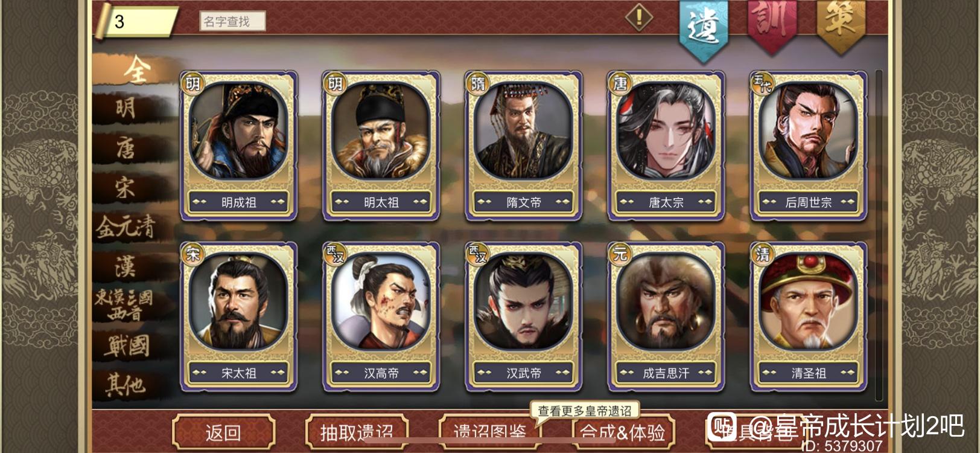Click the 抽取遗诏 button
The width and height of the screenshot is (980, 453).
point(357,432)
